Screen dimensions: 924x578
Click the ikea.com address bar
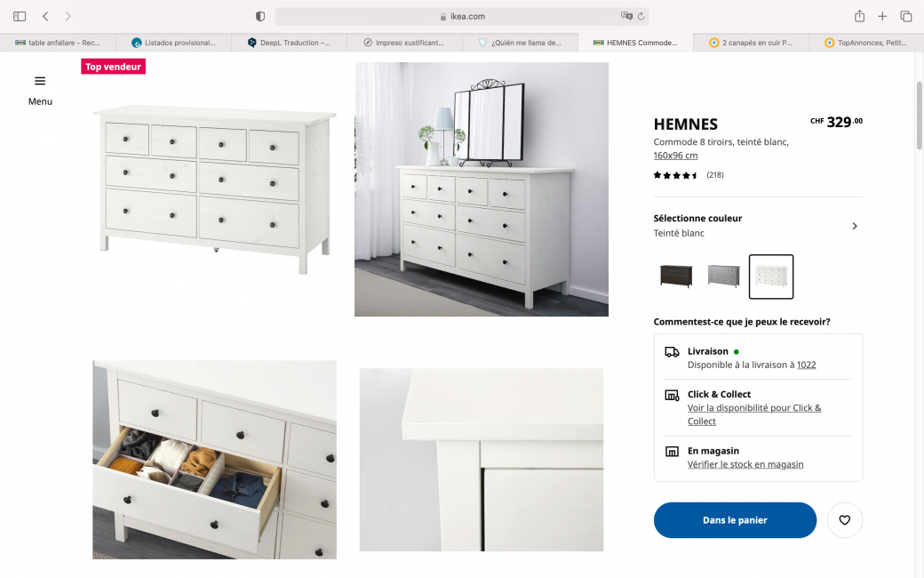(x=462, y=17)
